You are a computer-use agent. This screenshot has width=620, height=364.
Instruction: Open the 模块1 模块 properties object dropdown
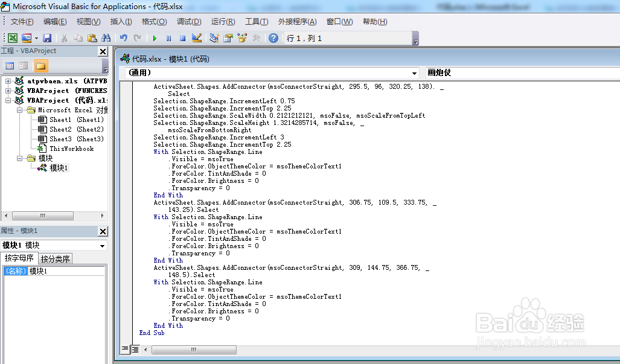[x=102, y=246]
